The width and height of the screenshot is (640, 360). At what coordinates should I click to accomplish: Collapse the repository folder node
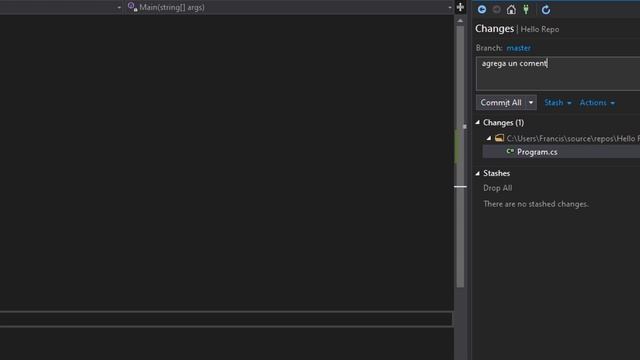pyautogui.click(x=489, y=138)
